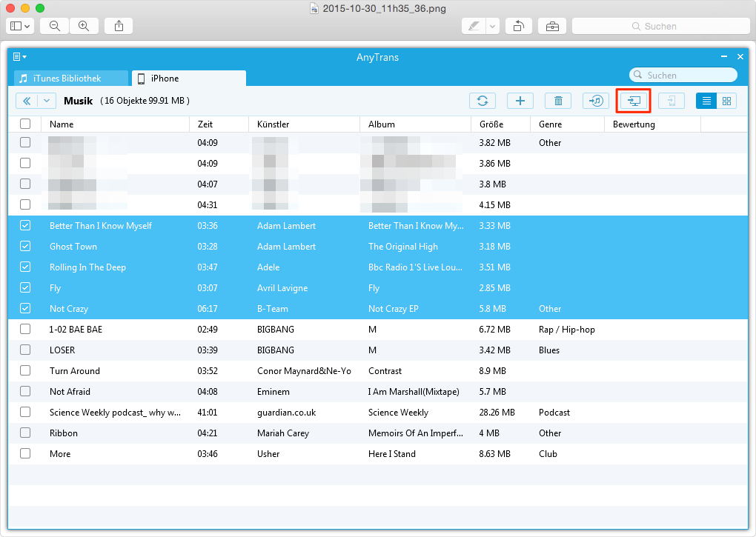
Task: Click the 'Club' genre cell
Action: 548,454
